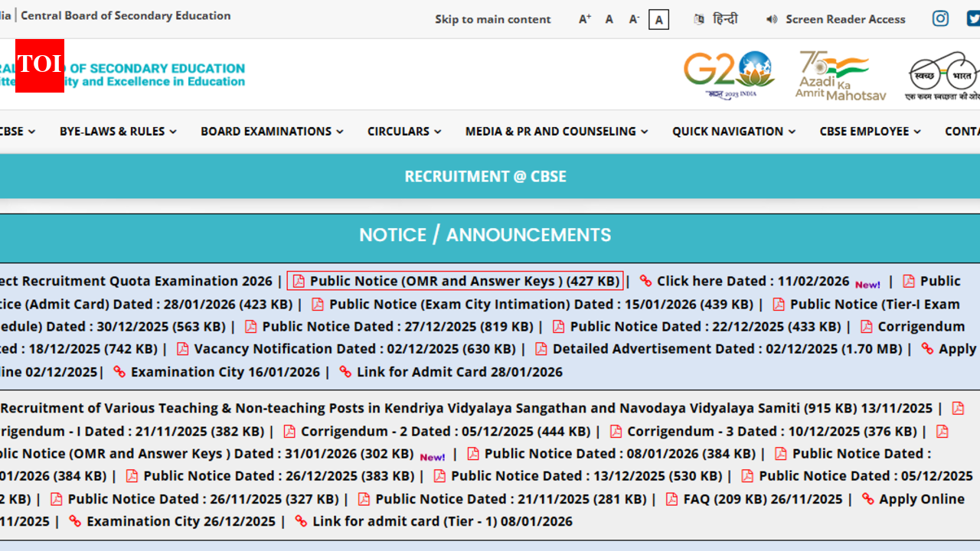
Task: Click PDF icon beside Vacancy Notification 02/12/2025
Action: tap(183, 349)
